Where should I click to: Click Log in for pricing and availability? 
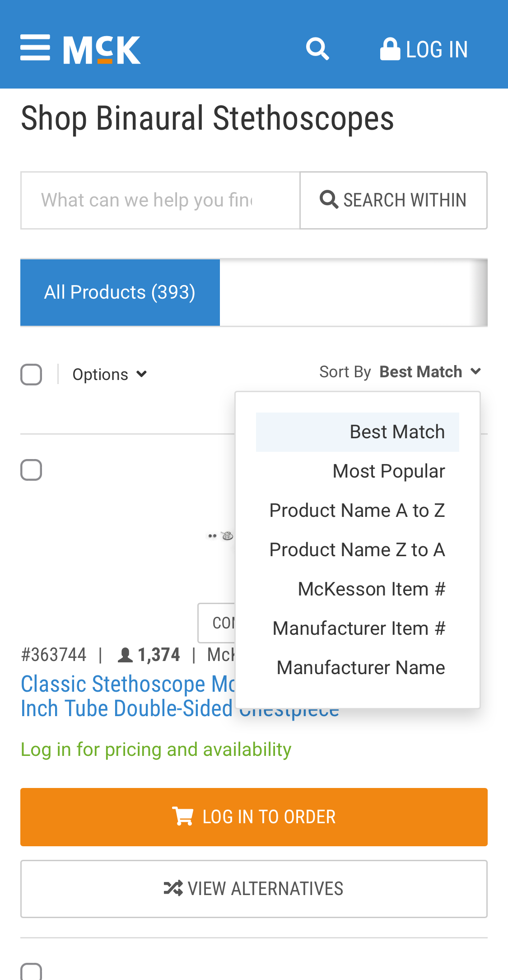pyautogui.click(x=156, y=749)
